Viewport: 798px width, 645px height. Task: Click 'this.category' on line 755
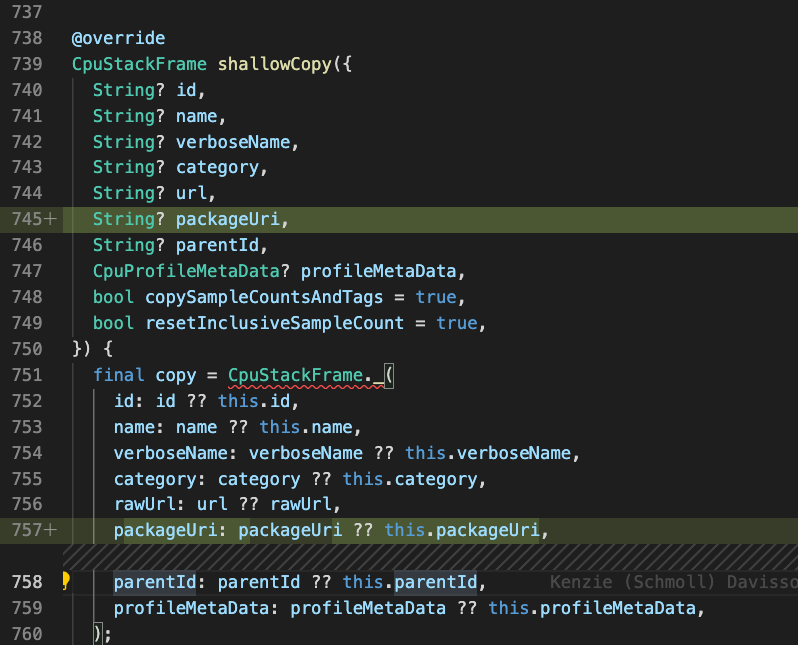click(x=410, y=479)
